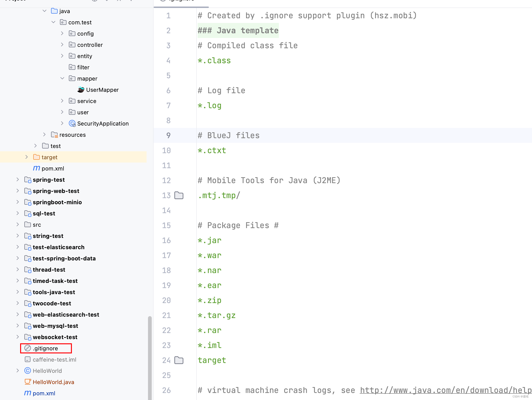This screenshot has width=532, height=400.
Task: Select the web-mysql-test module
Action: [55, 326]
